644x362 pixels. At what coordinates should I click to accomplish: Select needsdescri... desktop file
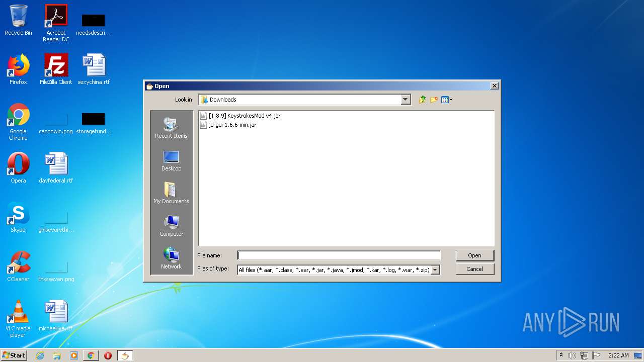point(94,24)
